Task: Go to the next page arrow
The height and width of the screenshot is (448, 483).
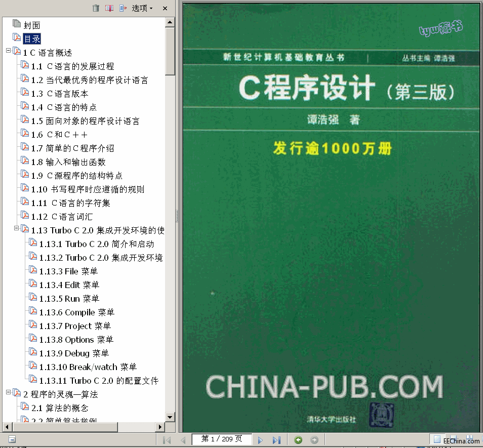Action: tap(260, 439)
